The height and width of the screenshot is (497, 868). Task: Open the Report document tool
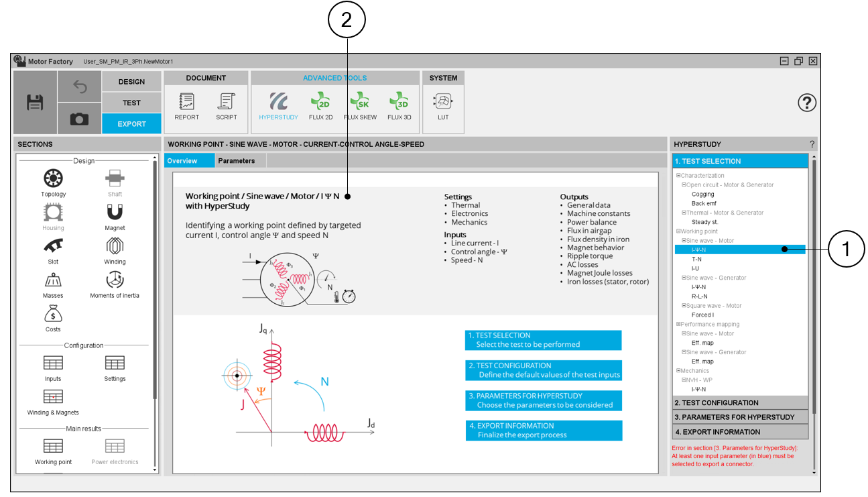tap(186, 106)
